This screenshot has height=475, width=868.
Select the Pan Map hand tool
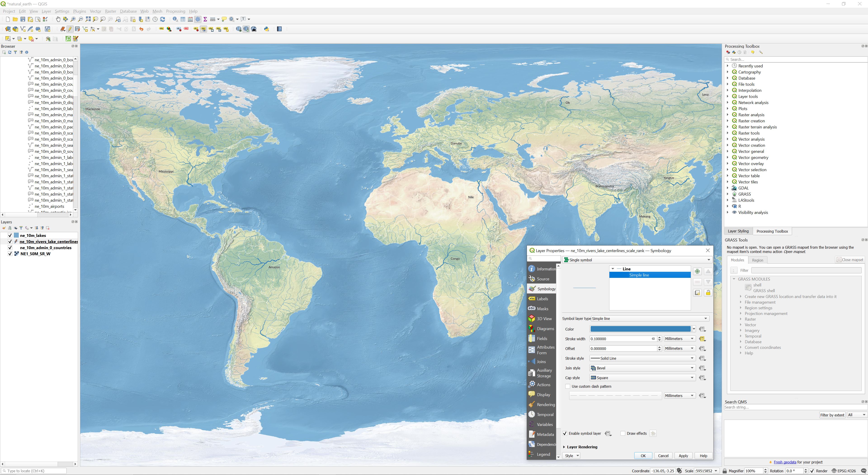58,19
